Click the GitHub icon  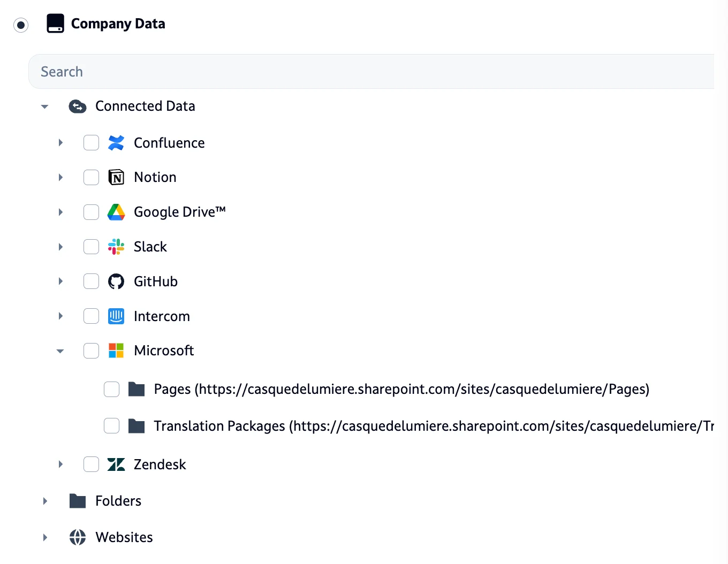(116, 281)
